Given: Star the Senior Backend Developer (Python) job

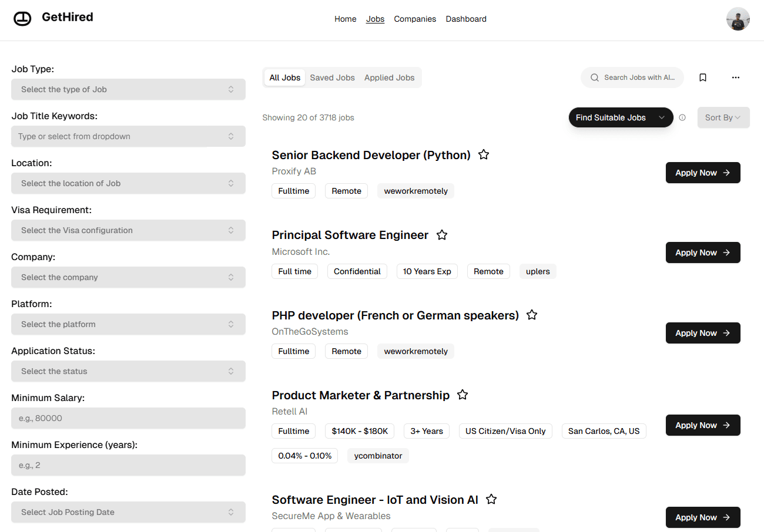Looking at the screenshot, I should pyautogui.click(x=484, y=155).
